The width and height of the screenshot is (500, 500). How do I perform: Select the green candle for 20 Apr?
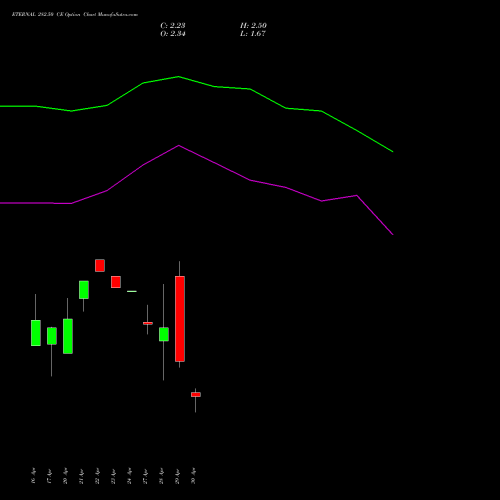pyautogui.click(x=68, y=336)
